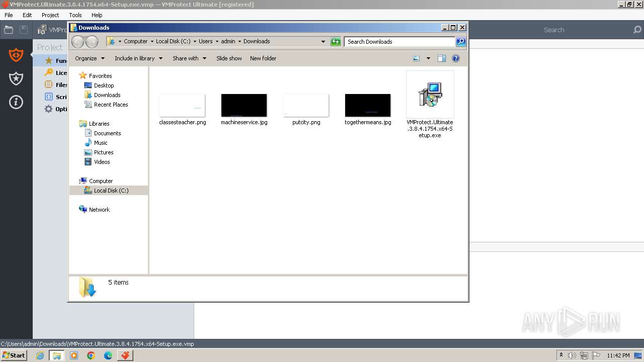Image resolution: width=644 pixels, height=362 pixels.
Task: Go back in Downloads explorer window
Action: pos(78,42)
